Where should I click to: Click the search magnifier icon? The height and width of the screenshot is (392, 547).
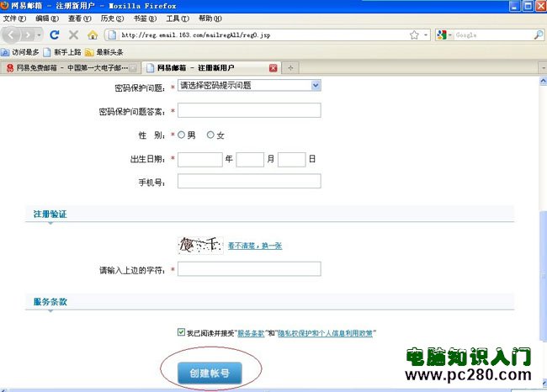coord(539,35)
